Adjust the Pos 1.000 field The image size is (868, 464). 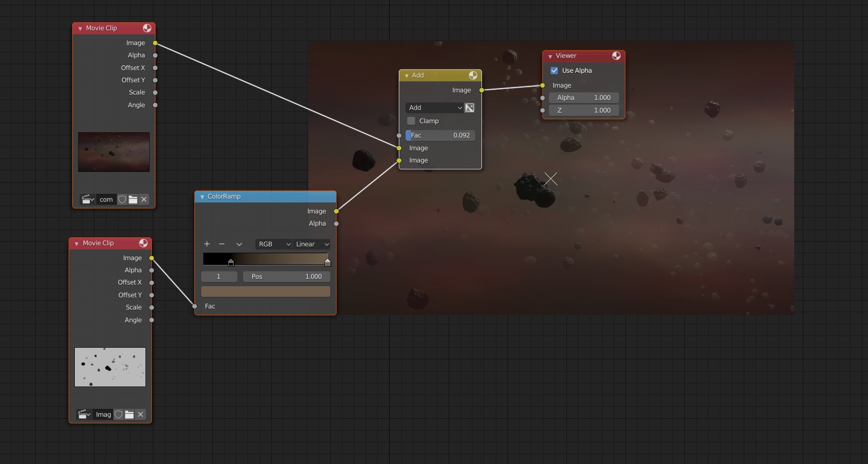[287, 277]
